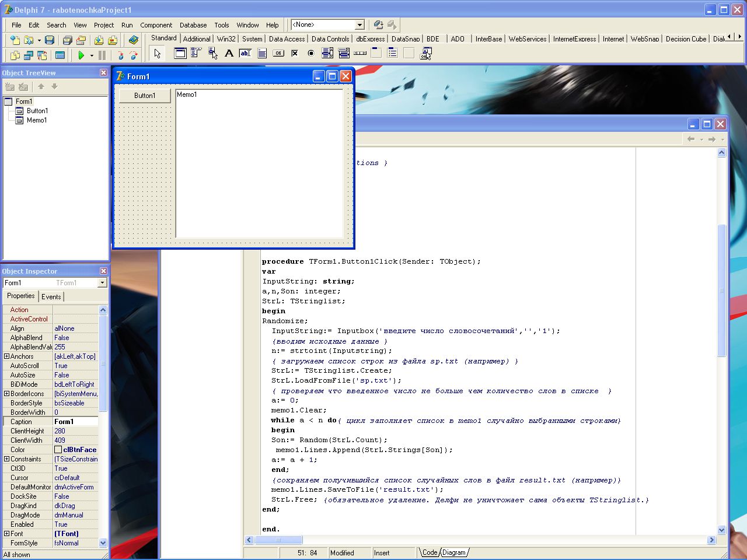
Task: Run the project with green arrow
Action: (x=81, y=55)
